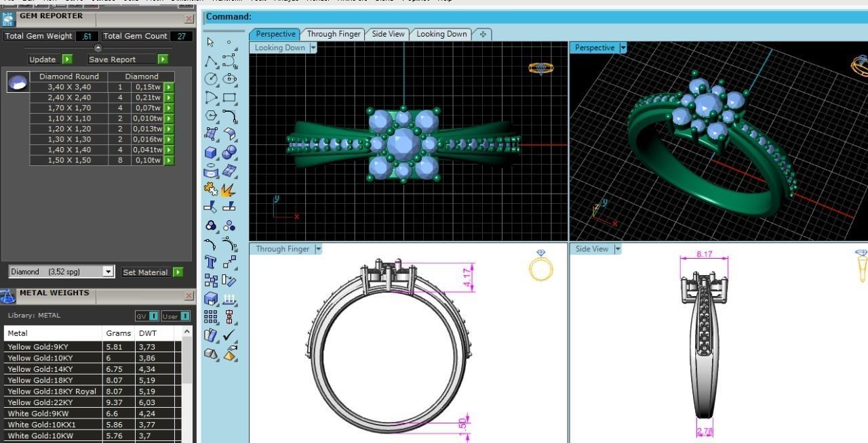
Task: Click the Set Material button
Action: [153, 272]
